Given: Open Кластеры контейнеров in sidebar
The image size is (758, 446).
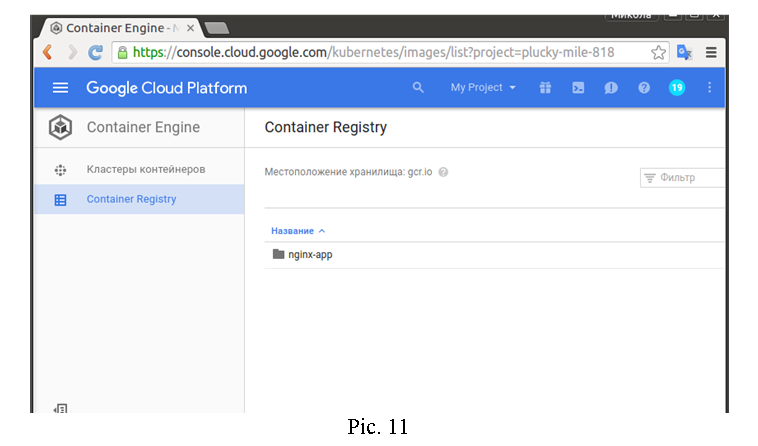Looking at the screenshot, I should (146, 170).
